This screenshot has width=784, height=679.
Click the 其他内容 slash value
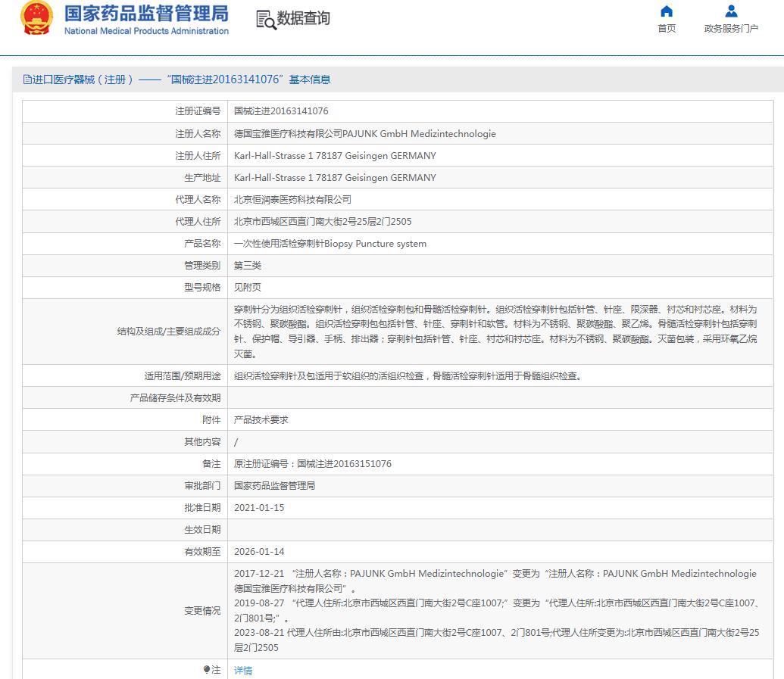point(236,441)
